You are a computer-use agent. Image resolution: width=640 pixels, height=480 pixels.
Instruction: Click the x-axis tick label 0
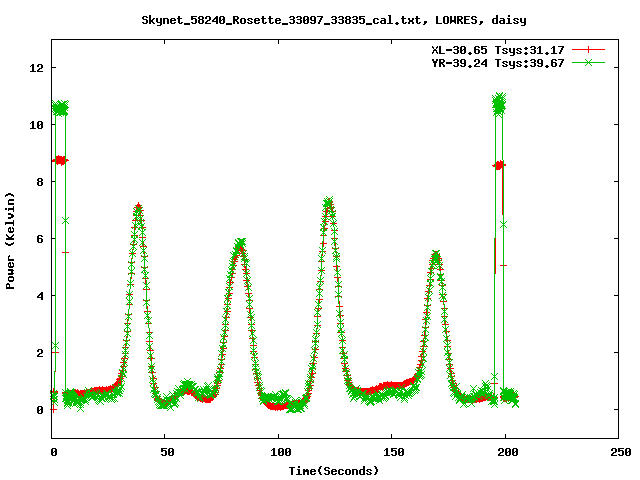(54, 452)
